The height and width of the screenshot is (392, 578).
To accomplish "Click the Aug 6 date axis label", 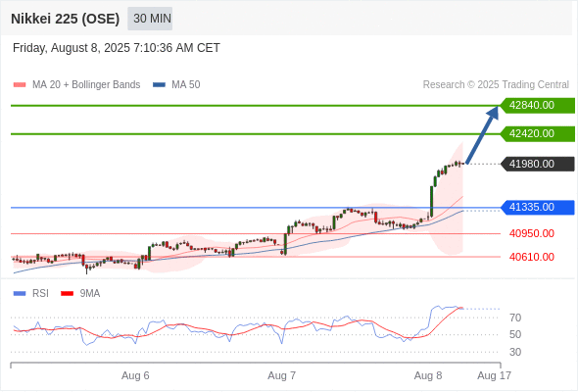I will point(135,375).
